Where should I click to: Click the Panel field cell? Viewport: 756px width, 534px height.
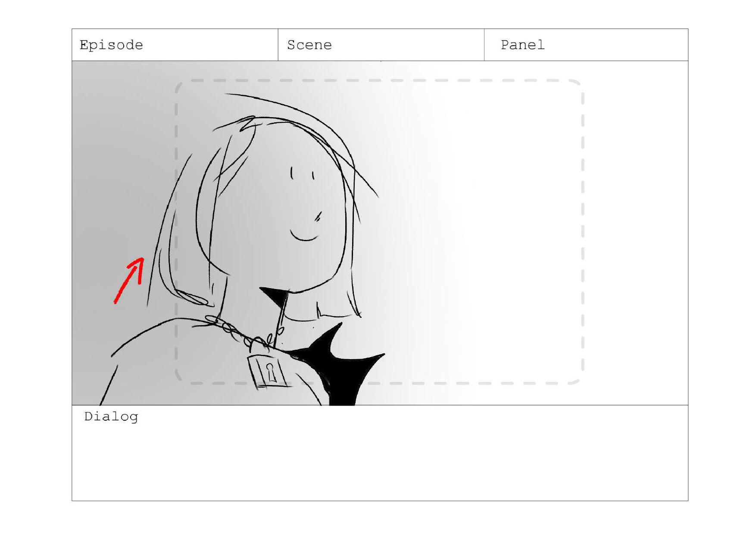coord(586,45)
